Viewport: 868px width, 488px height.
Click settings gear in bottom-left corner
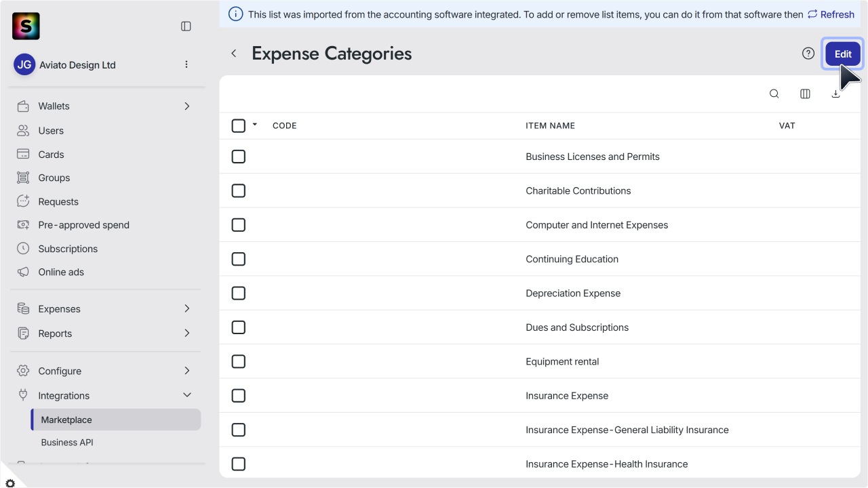click(9, 483)
